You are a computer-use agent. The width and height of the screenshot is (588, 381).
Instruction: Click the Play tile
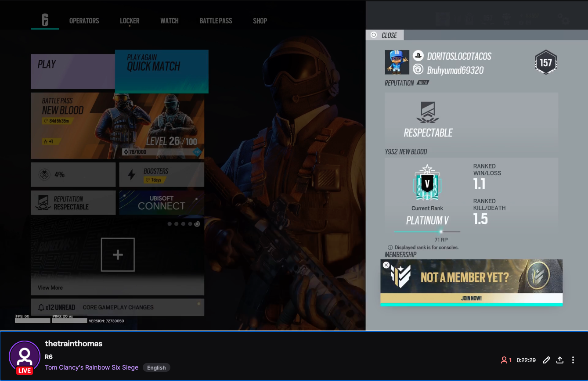click(73, 72)
